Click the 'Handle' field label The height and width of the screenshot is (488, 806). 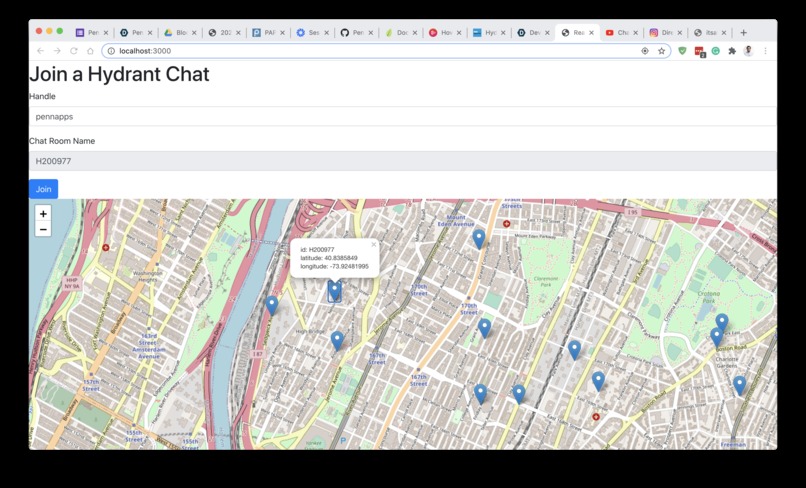42,96
